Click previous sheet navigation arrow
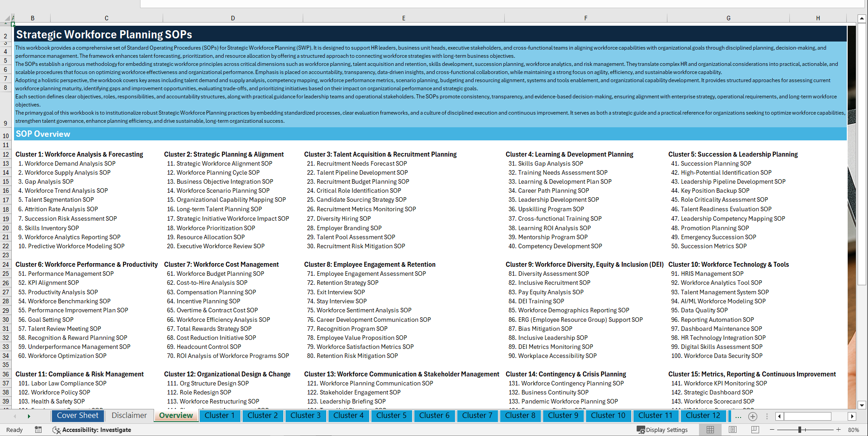868x436 pixels. point(15,416)
